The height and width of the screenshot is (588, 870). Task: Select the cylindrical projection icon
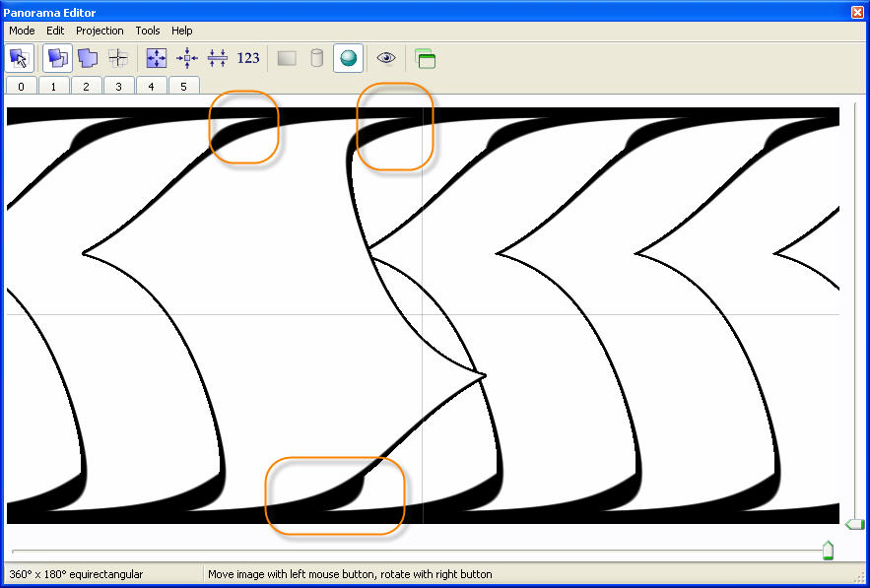[x=316, y=58]
